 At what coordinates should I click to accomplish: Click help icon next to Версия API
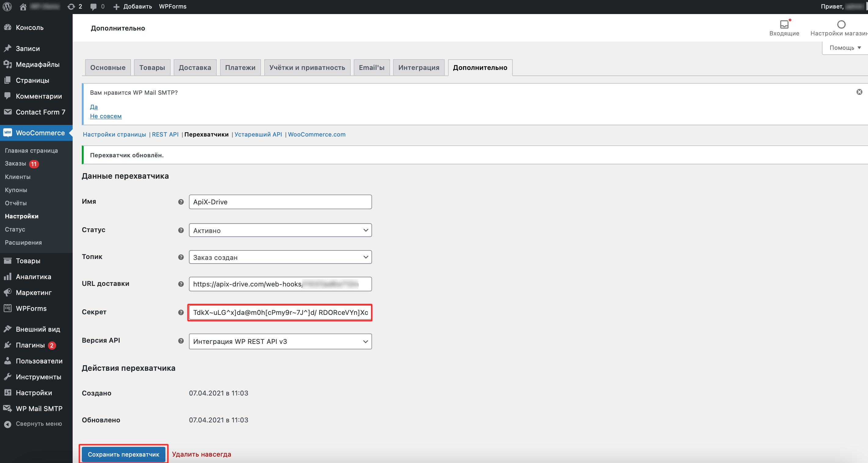click(181, 341)
